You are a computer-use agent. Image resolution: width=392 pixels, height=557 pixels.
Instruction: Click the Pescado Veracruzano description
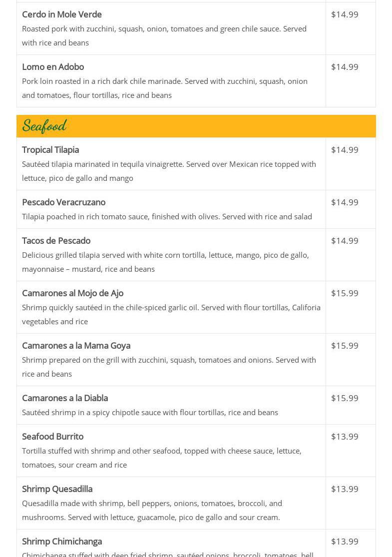pos(167,216)
